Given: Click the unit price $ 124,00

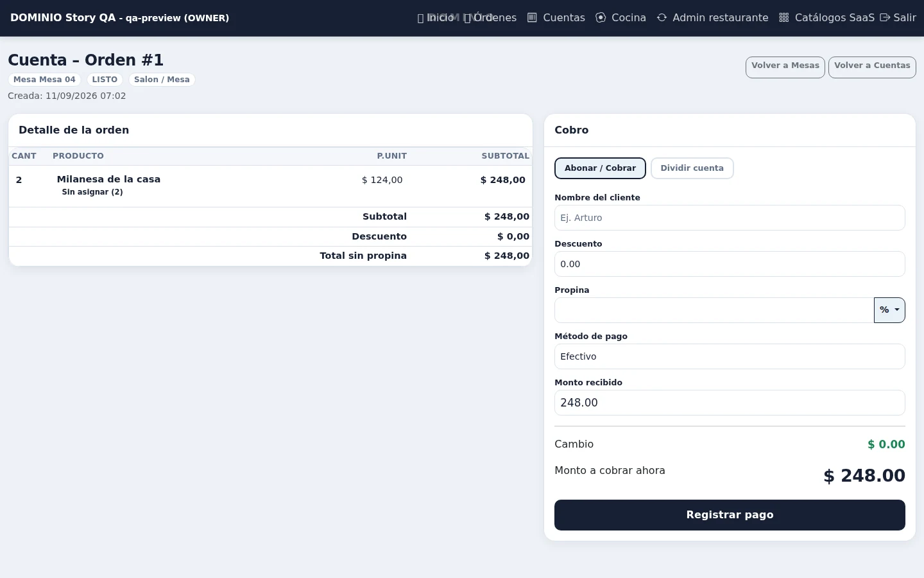Looking at the screenshot, I should tap(382, 180).
